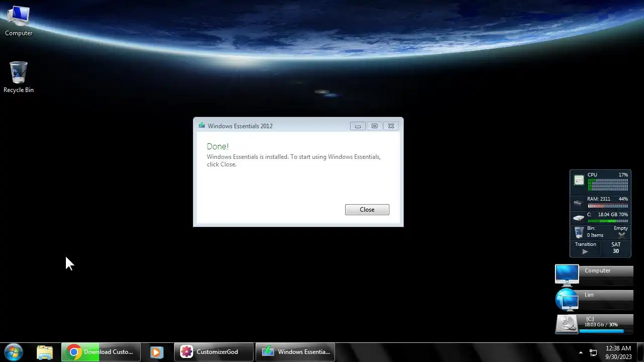Image resolution: width=644 pixels, height=362 pixels.
Task: Click the '18.03 Gb / 30%' drive text
Action: [x=601, y=325]
